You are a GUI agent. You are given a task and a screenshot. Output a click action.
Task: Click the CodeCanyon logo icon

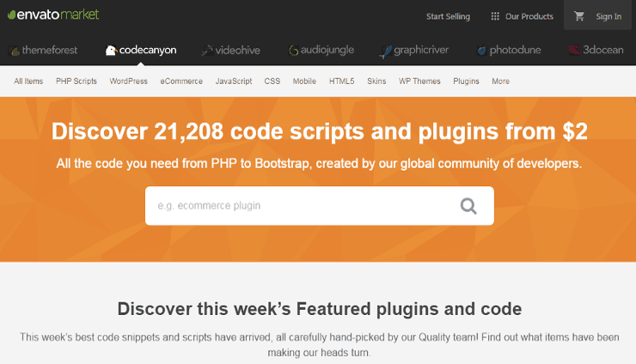(111, 51)
